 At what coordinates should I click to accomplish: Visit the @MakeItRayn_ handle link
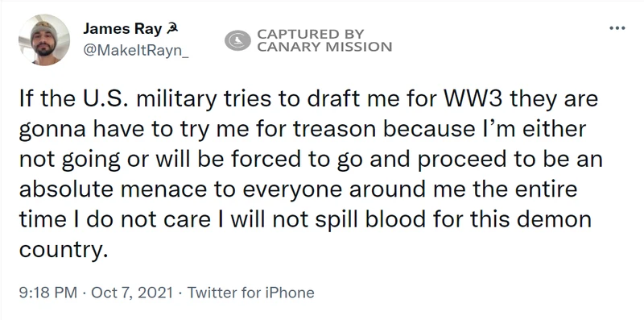click(x=135, y=51)
